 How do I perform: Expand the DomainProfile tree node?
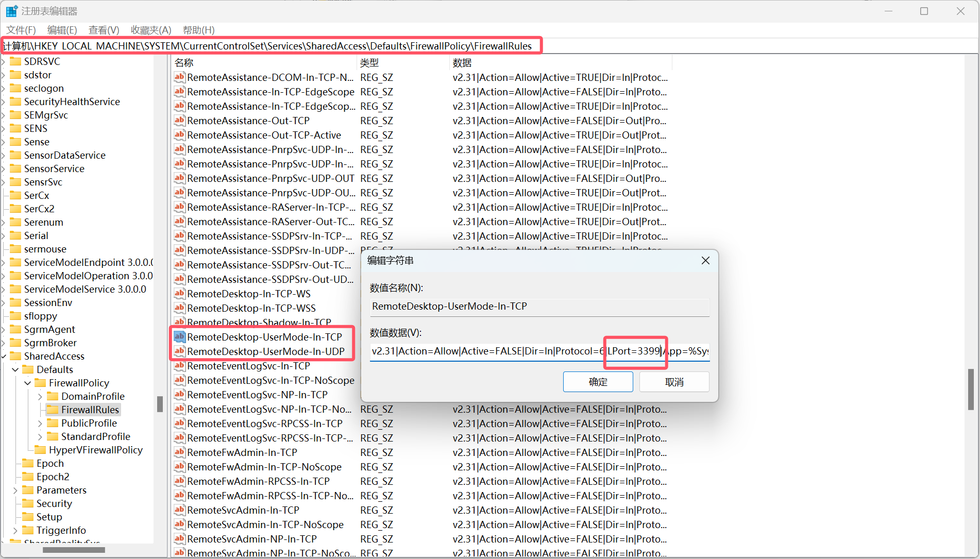[40, 396]
